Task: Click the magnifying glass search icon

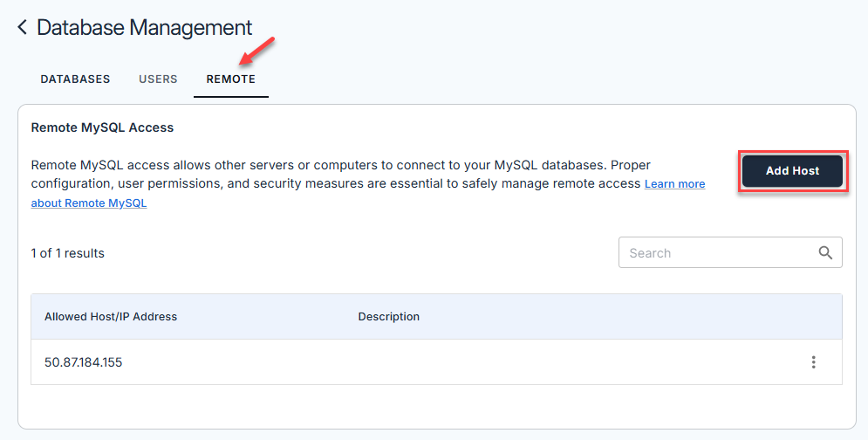Action: [825, 253]
